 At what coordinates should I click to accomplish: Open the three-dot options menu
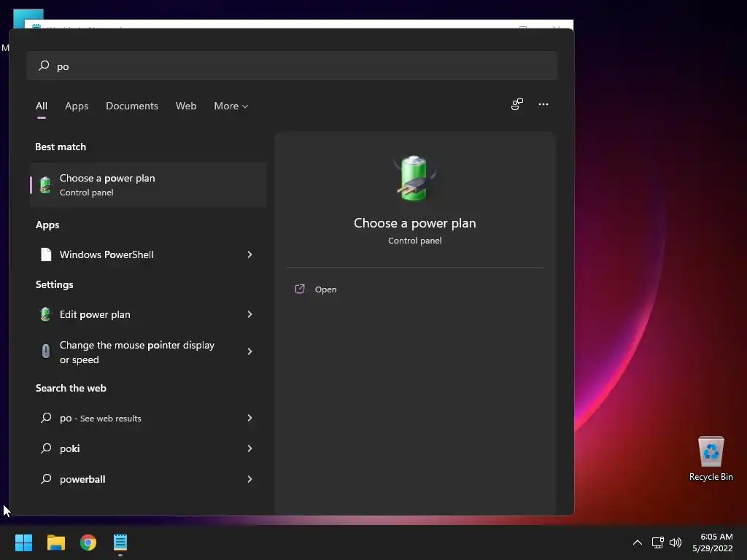pyautogui.click(x=543, y=104)
